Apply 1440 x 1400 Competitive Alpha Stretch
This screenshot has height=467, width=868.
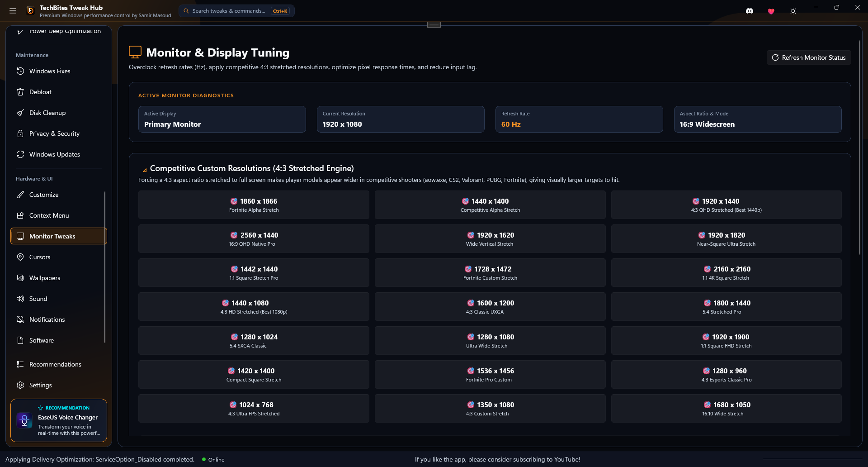(x=490, y=205)
